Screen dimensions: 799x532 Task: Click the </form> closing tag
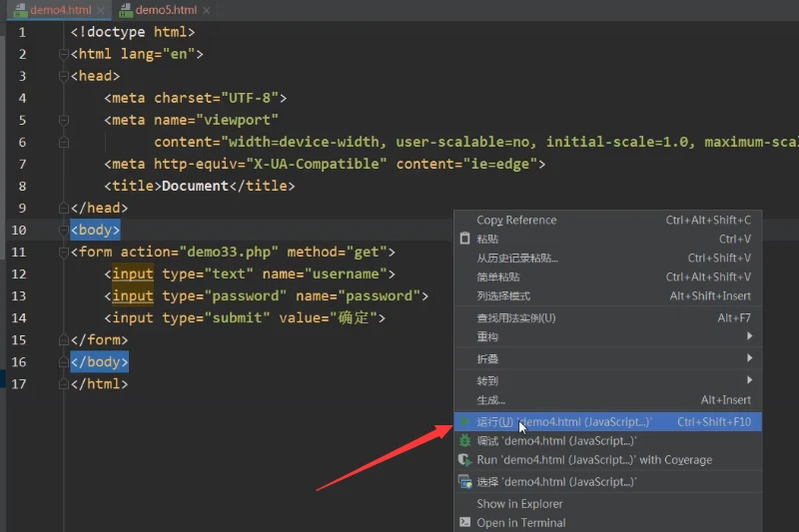tap(99, 339)
